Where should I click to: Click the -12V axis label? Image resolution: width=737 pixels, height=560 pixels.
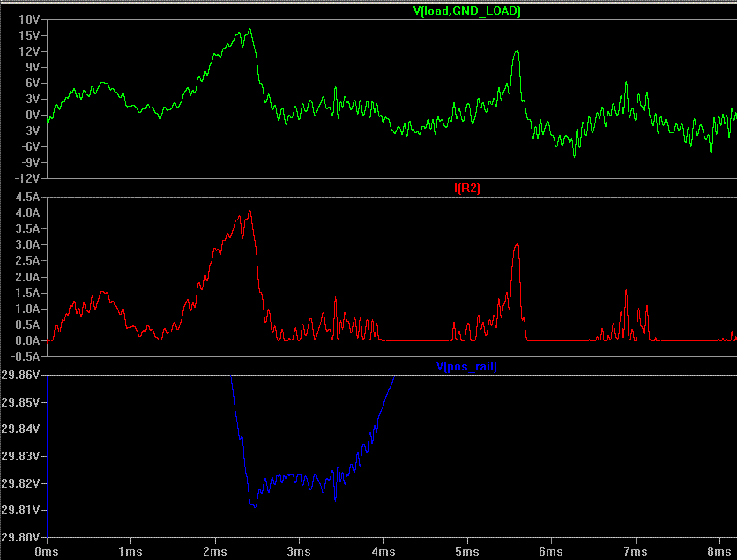(x=26, y=178)
